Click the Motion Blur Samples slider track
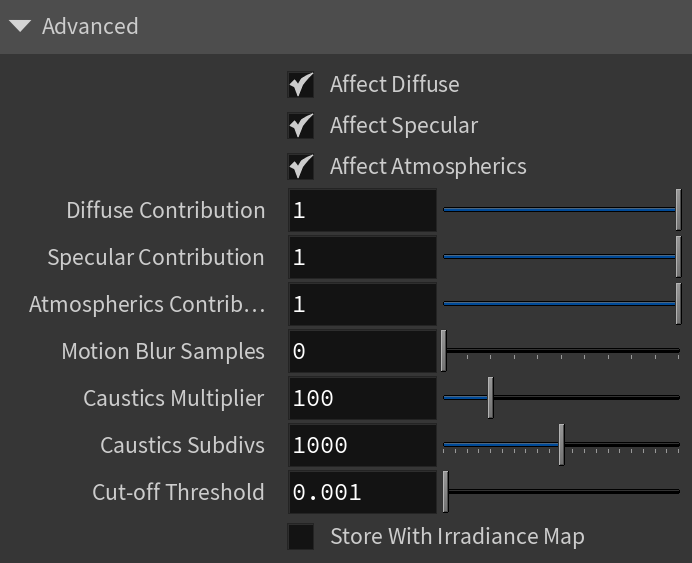 (561, 351)
